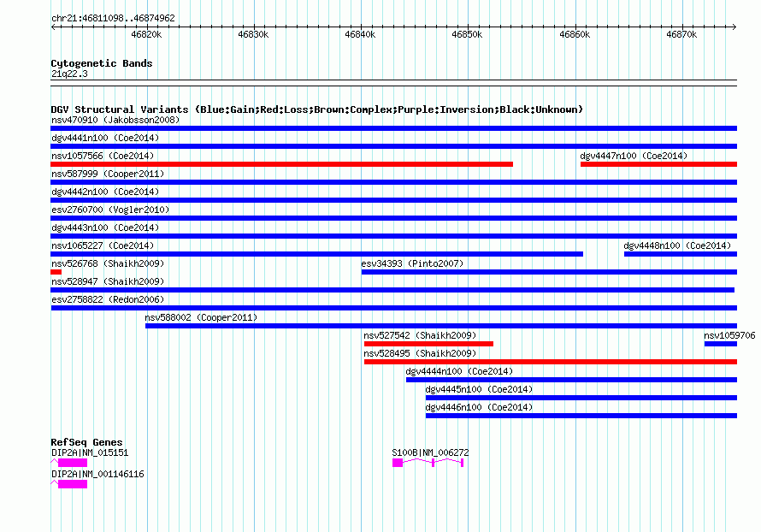Click the nsv528947 (Shaikh2009) label
761x532 pixels.
108,281
